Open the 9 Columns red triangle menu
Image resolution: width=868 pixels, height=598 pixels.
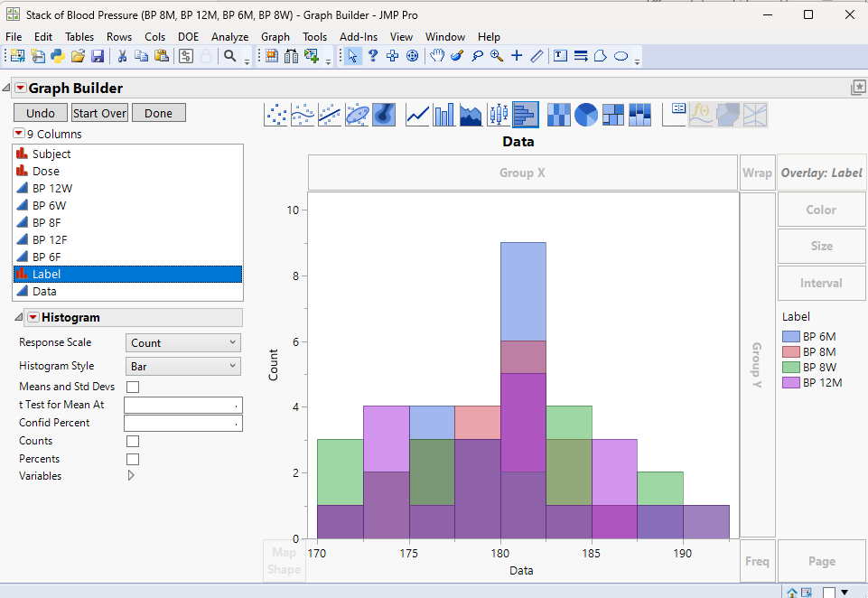(x=19, y=134)
